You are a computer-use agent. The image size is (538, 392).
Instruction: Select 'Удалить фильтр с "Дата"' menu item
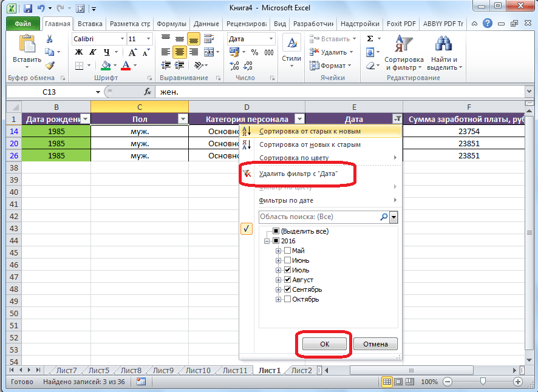point(298,174)
